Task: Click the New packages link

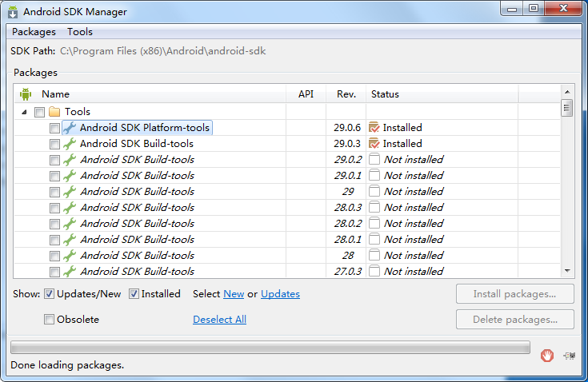Action: click(x=234, y=294)
